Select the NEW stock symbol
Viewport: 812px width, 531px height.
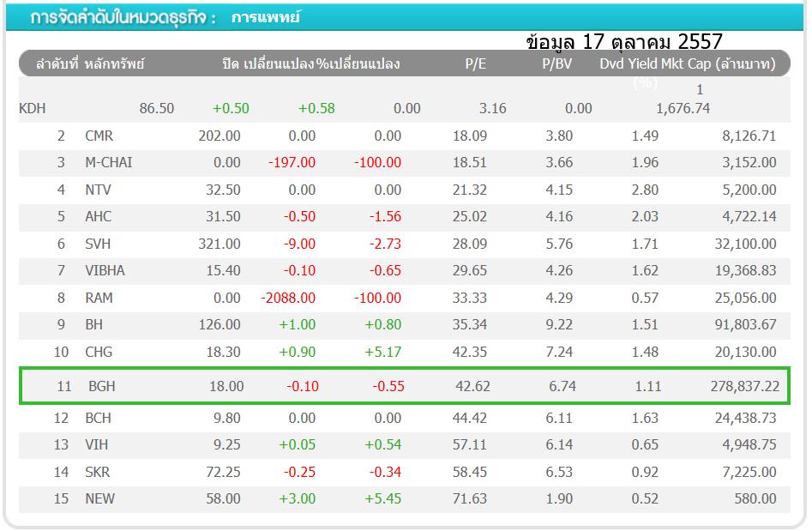(99, 498)
